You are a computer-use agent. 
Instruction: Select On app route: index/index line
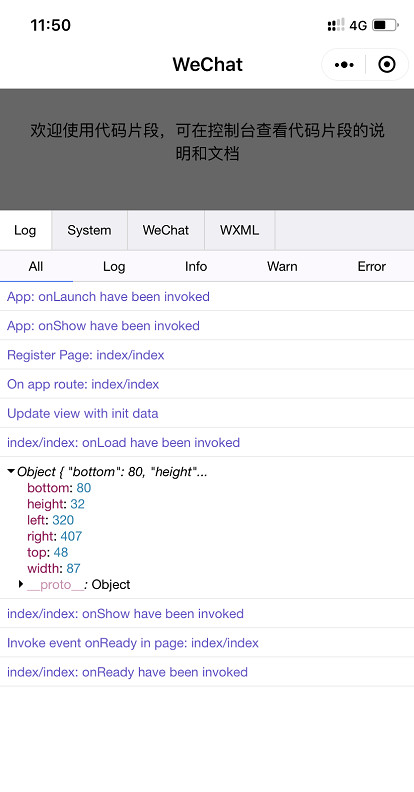pyautogui.click(x=207, y=384)
